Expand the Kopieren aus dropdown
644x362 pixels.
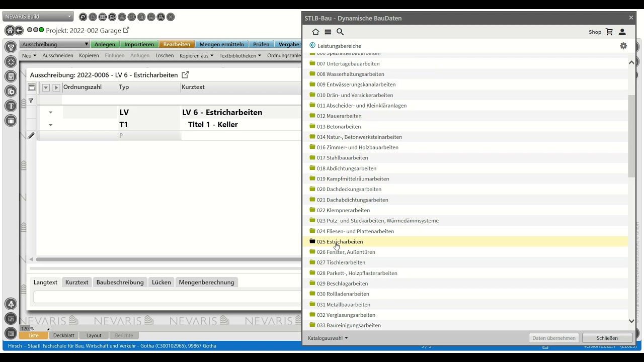[197, 55]
